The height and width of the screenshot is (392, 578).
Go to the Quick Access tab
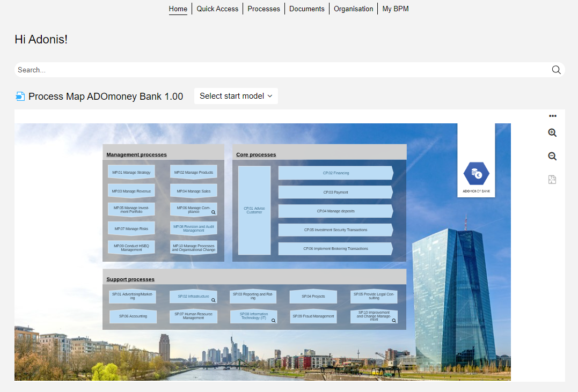217,9
